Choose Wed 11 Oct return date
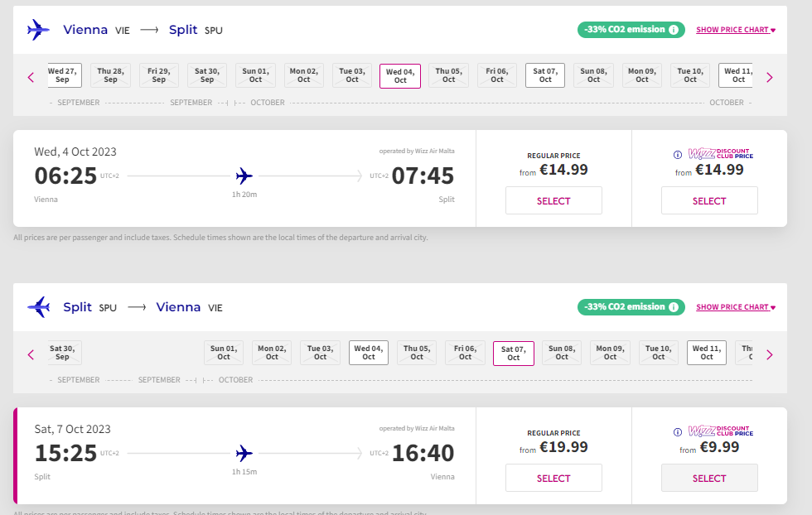The width and height of the screenshot is (812, 515). [706, 353]
